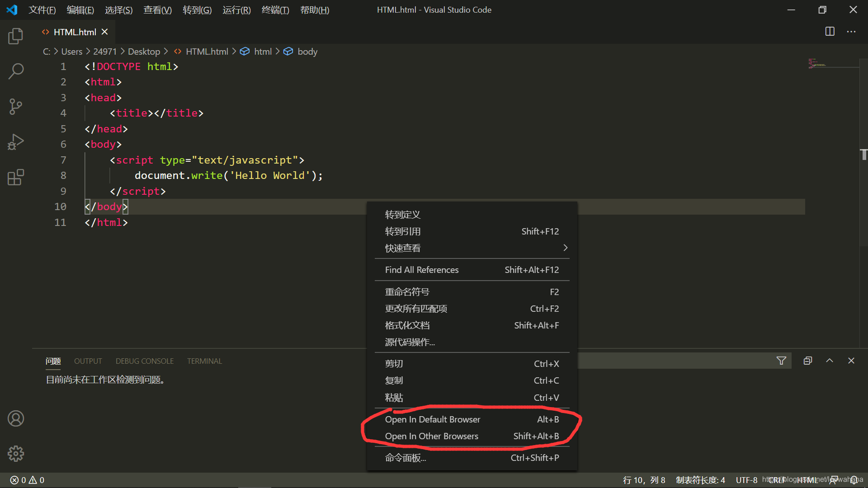This screenshot has width=868, height=488.
Task: Open the Extensions view
Action: 16,177
